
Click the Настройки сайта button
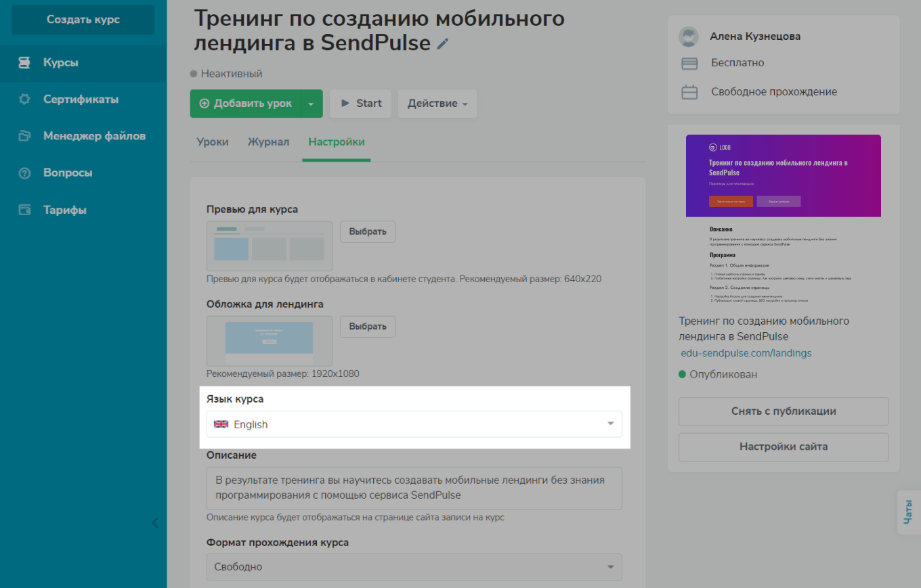click(x=784, y=447)
